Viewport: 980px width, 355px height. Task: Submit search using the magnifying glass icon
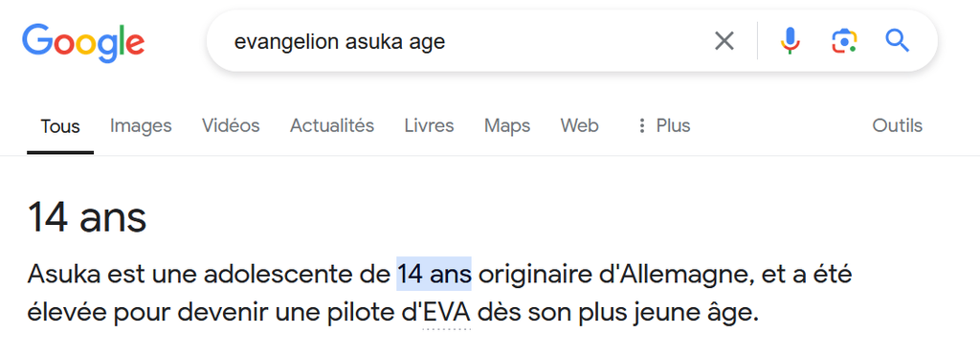point(897,41)
